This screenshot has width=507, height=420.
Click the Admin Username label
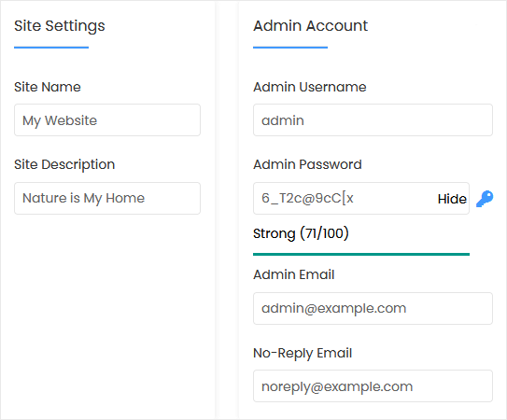point(310,87)
